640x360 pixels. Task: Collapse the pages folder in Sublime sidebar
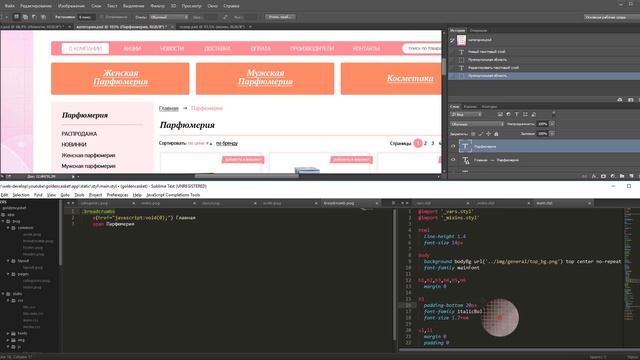8,274
